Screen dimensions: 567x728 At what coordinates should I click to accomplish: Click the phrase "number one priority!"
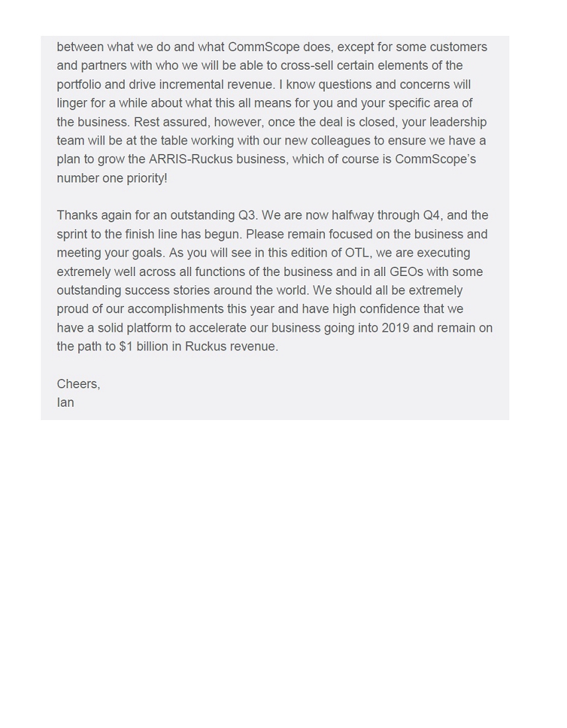pos(112,178)
